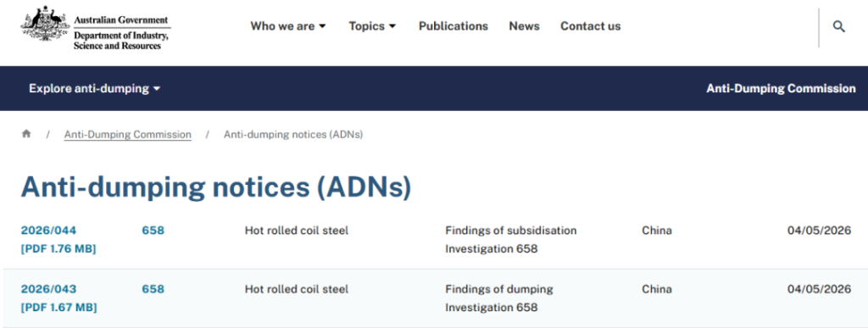The width and height of the screenshot is (868, 328).
Task: Follow the Anti-Dumping Commission breadcrumb link
Action: (x=128, y=135)
